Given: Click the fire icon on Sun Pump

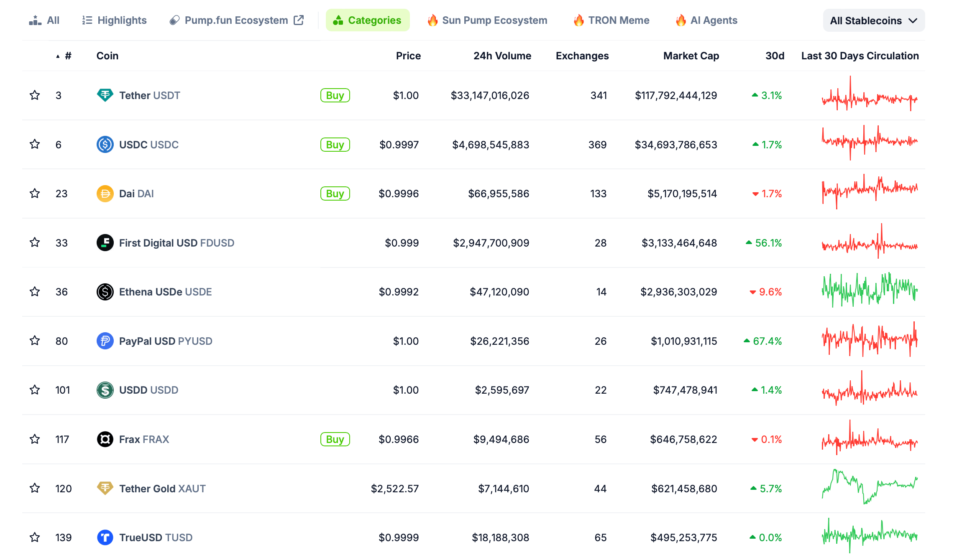Looking at the screenshot, I should pyautogui.click(x=432, y=20).
